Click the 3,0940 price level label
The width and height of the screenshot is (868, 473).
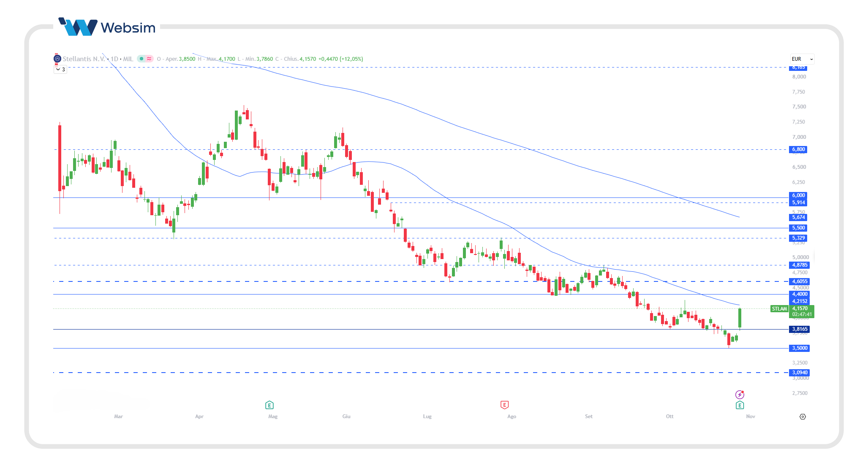coord(800,373)
